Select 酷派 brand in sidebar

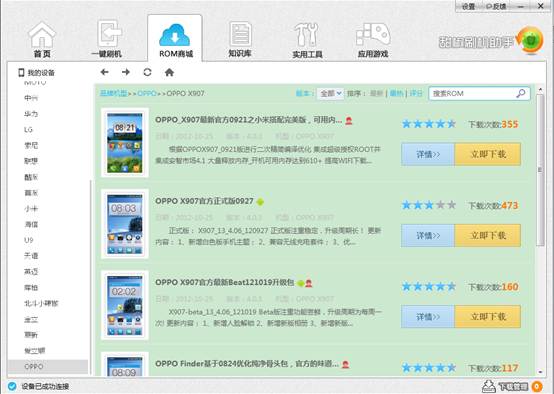tap(31, 177)
